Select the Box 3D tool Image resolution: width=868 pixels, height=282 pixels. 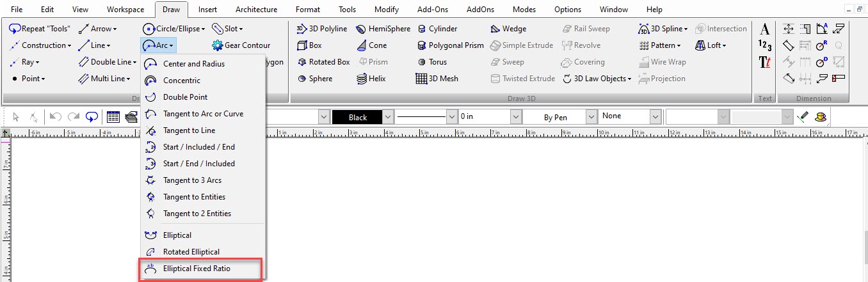coord(310,45)
